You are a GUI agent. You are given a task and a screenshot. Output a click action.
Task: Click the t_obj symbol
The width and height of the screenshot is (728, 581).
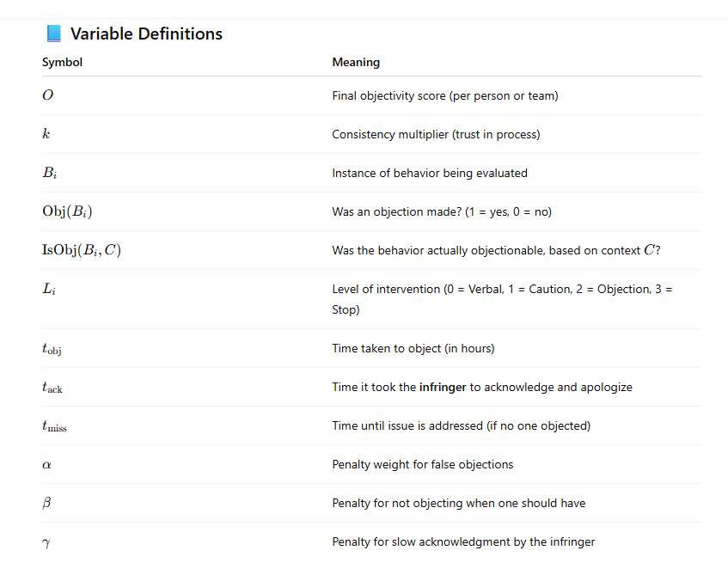(x=52, y=349)
